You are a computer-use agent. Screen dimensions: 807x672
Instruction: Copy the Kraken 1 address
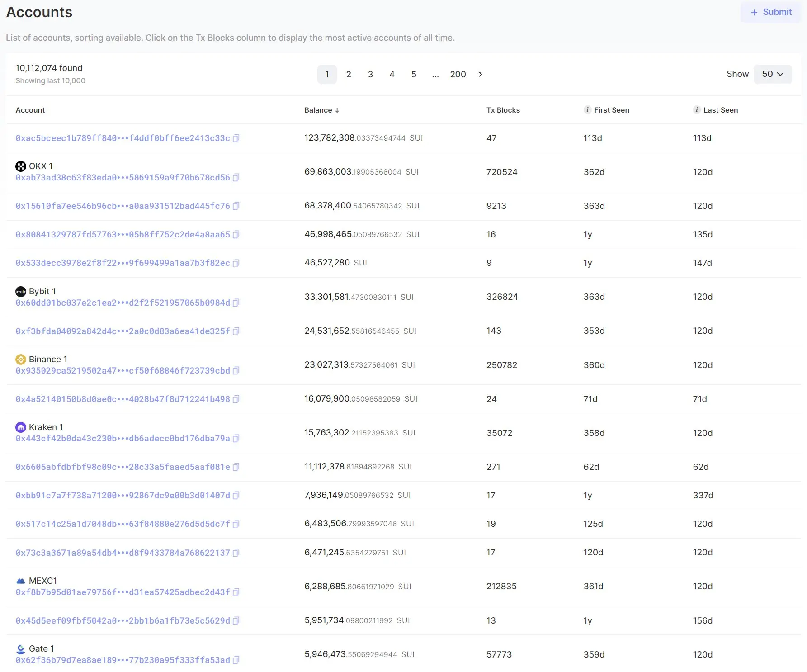tap(236, 439)
